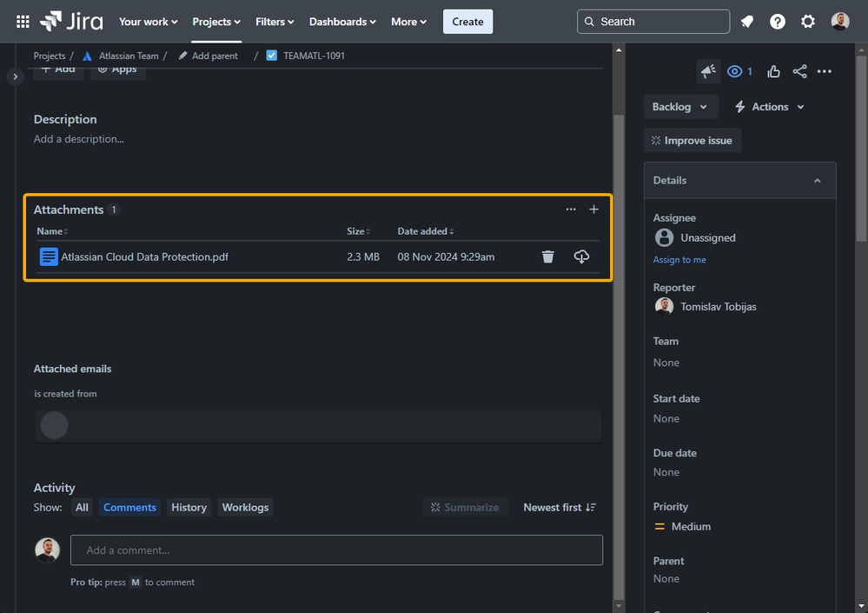Show Worklogs activity tab

tap(245, 507)
